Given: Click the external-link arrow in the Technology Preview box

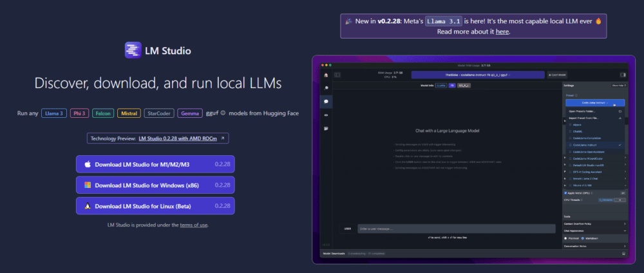Looking at the screenshot, I should point(223,138).
